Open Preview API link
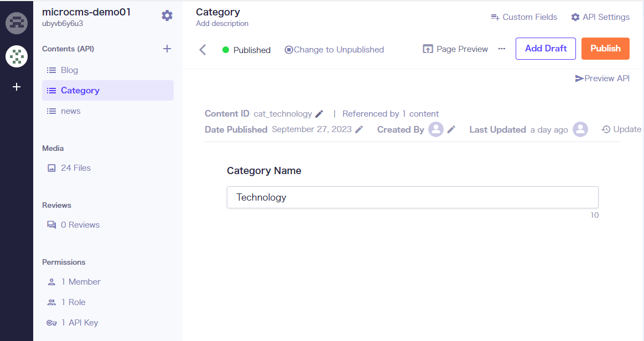 (603, 78)
